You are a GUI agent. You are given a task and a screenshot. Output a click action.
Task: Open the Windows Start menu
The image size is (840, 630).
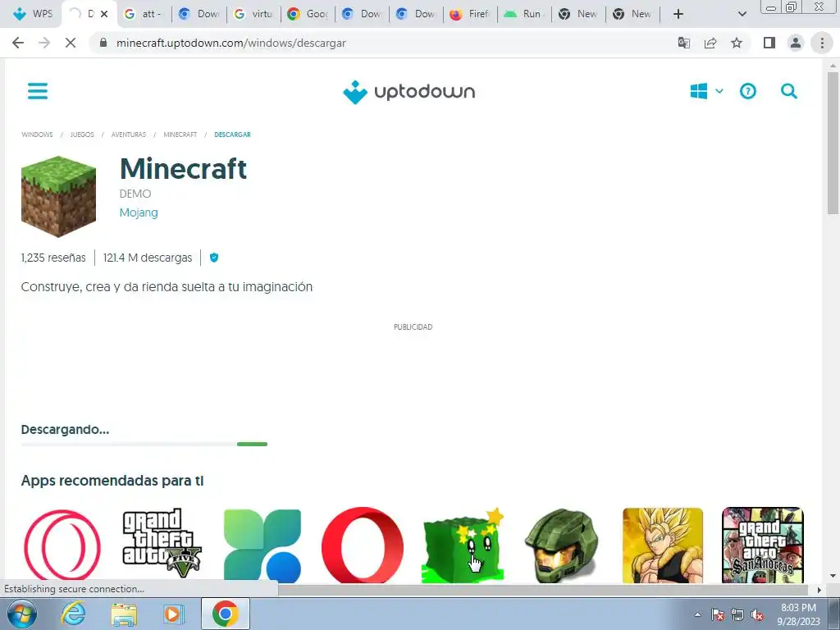coord(22,614)
